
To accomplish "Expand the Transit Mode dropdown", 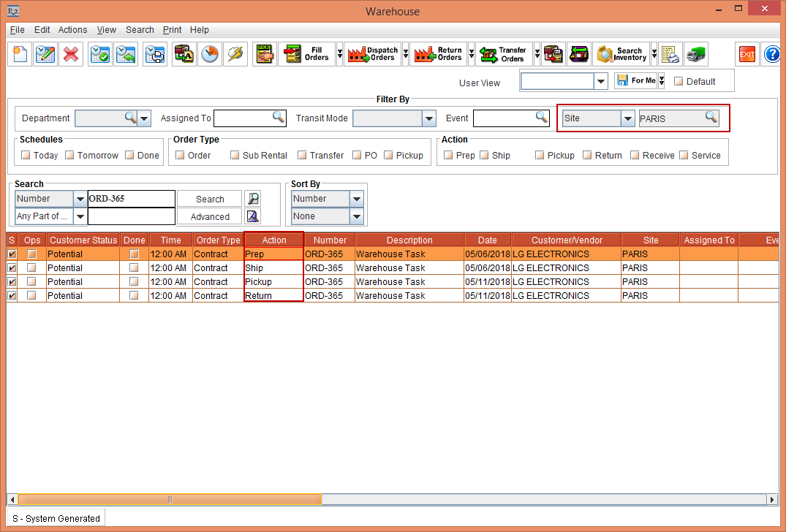I will [428, 118].
